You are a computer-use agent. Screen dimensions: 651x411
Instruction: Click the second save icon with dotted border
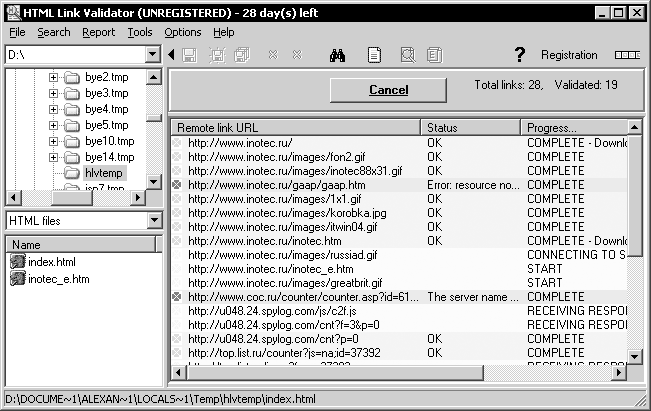click(217, 55)
